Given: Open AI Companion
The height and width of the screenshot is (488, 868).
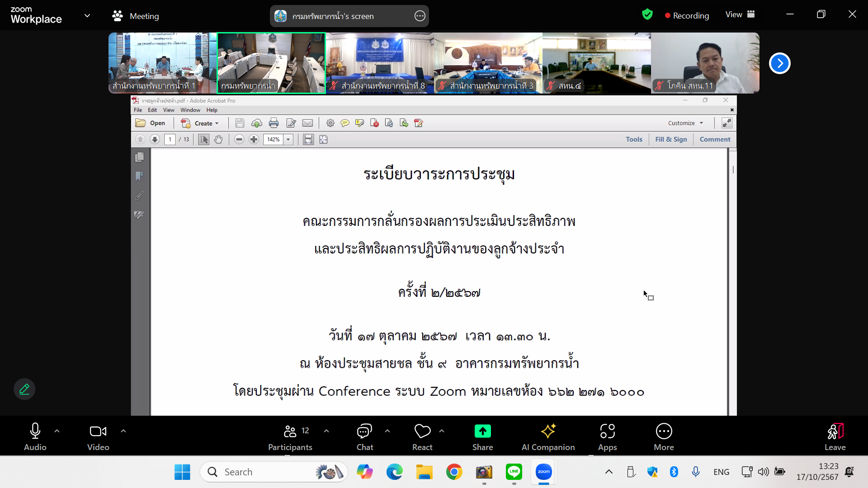Looking at the screenshot, I should pyautogui.click(x=548, y=436).
